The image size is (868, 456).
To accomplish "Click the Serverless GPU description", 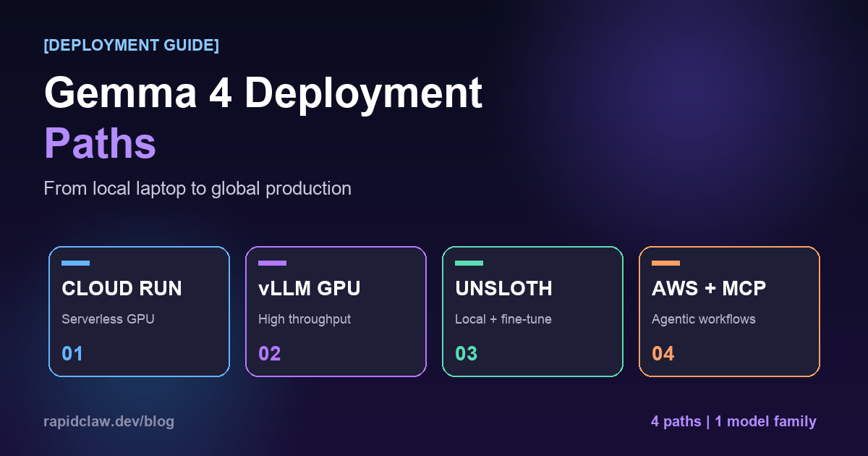I will point(108,319).
